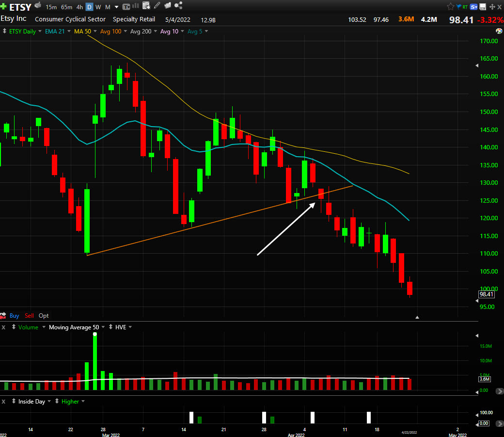The image size is (504, 437).
Task: Click the blue flag icon
Action: [x=458, y=6]
